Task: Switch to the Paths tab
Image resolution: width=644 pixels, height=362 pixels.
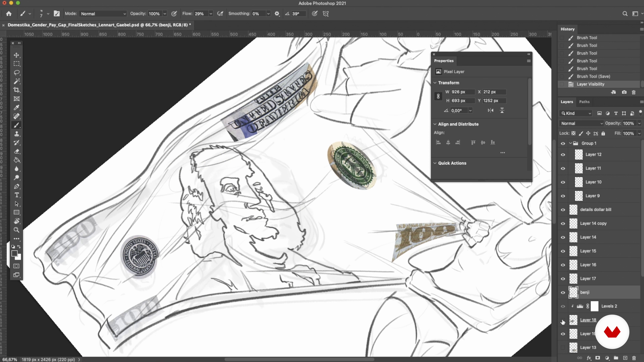Action: [584, 102]
